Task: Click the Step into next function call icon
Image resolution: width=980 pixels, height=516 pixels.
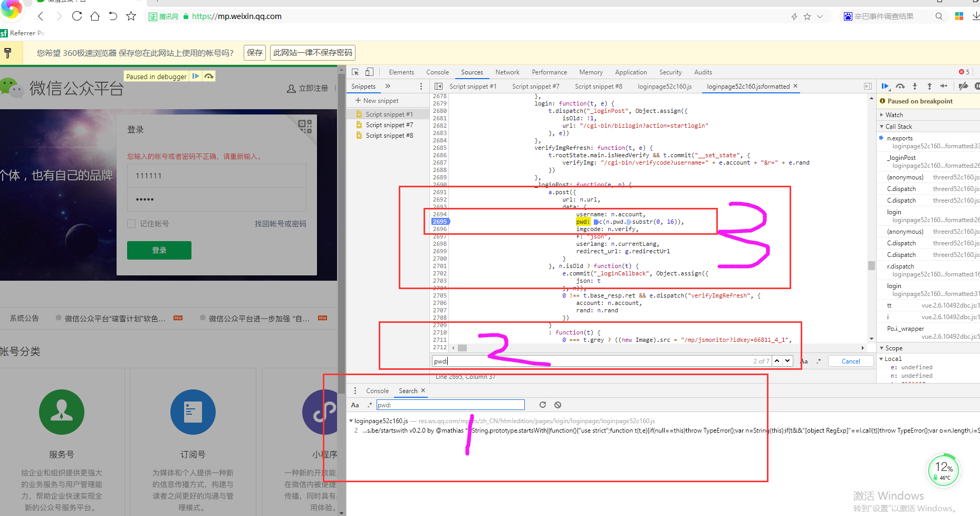Action: click(915, 86)
